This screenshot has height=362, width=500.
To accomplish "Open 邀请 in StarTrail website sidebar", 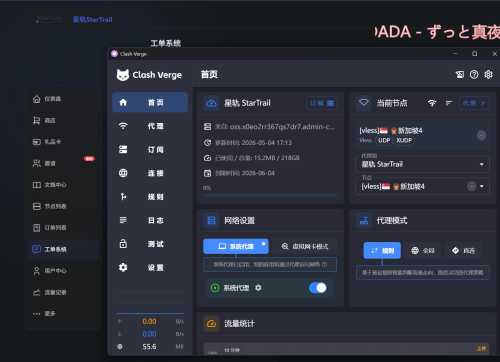I will (63, 163).
